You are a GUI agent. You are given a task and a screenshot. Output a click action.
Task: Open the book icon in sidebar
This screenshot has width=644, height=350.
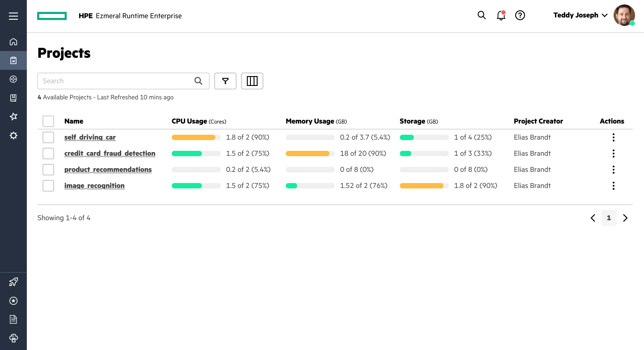13,98
